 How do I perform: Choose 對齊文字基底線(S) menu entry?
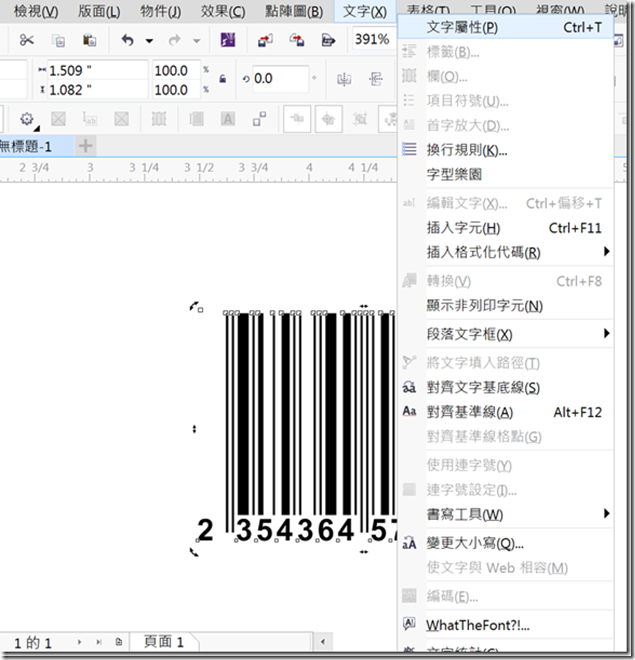[x=505, y=387]
